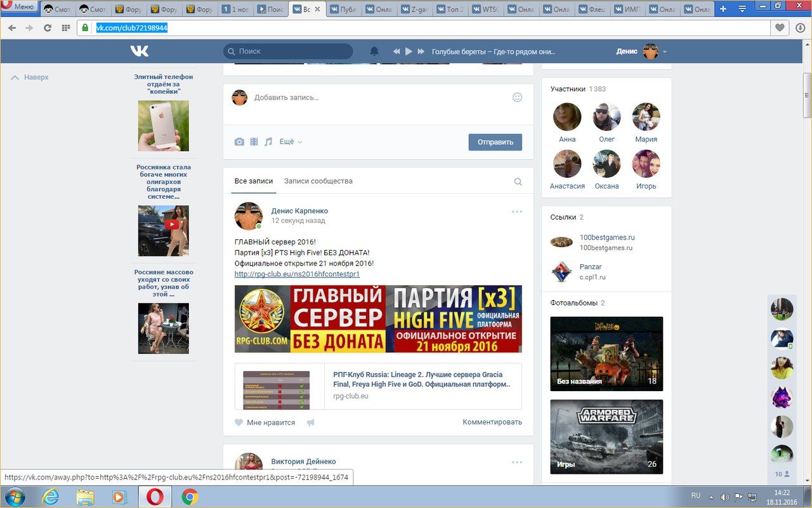
Task: Close the active VK browser tab
Action: click(x=317, y=10)
